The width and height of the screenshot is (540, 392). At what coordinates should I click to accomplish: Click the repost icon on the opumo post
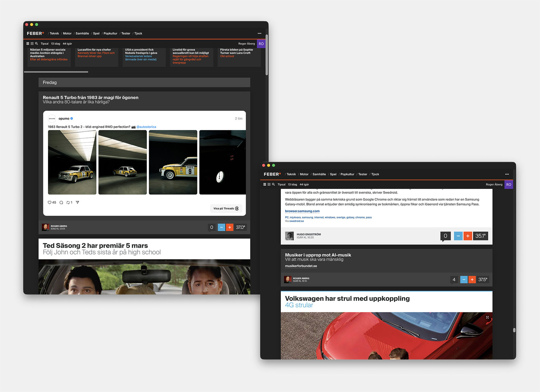coord(68,202)
